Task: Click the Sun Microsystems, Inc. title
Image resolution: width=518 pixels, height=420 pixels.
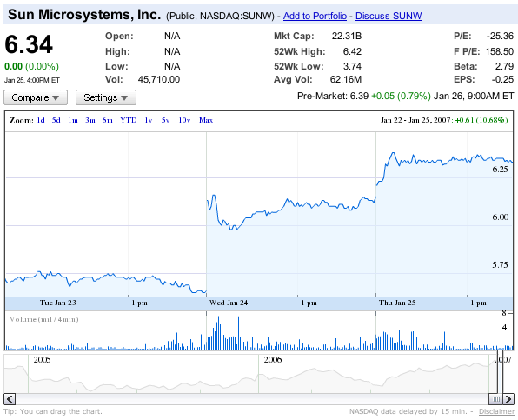Action: [84, 15]
